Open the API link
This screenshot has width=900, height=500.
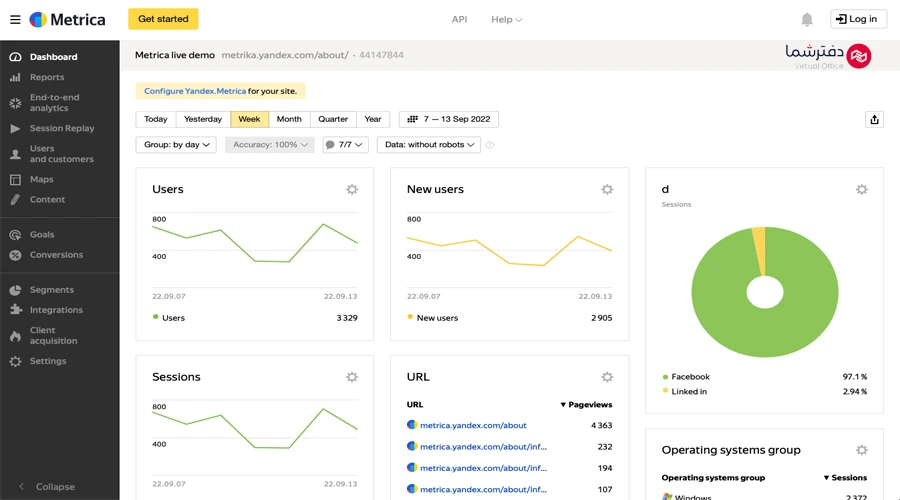click(459, 20)
